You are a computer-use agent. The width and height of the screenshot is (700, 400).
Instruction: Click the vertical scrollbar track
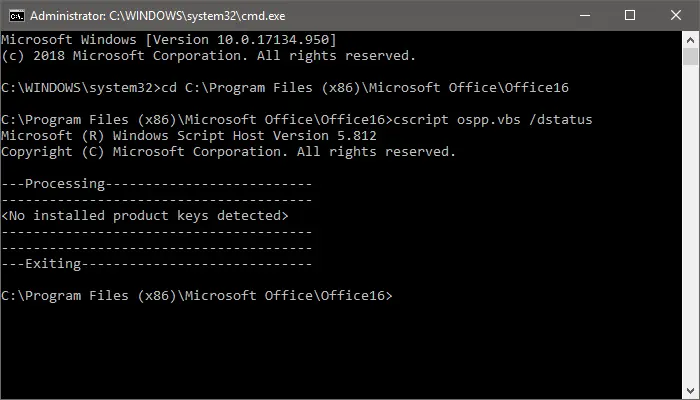690,220
